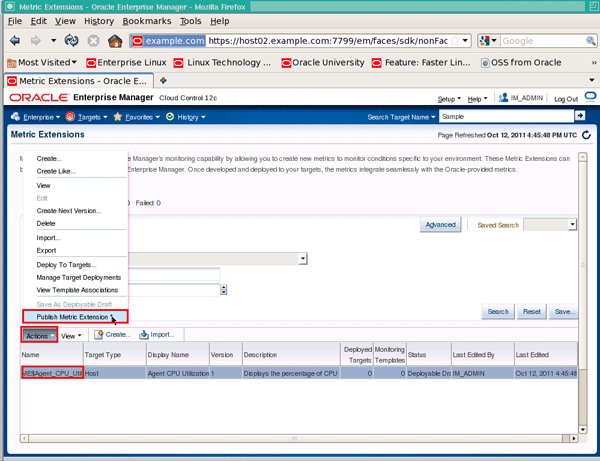Choose Create Like... from Actions menu

coord(56,171)
